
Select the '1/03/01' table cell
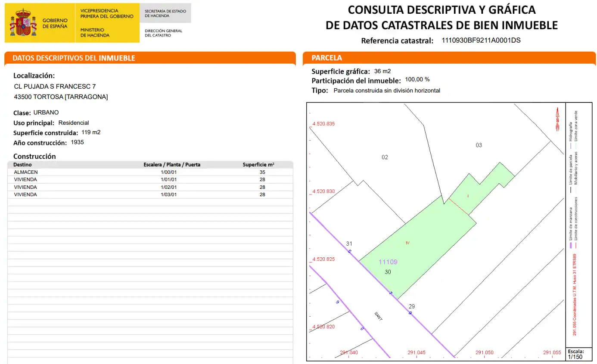169,194
